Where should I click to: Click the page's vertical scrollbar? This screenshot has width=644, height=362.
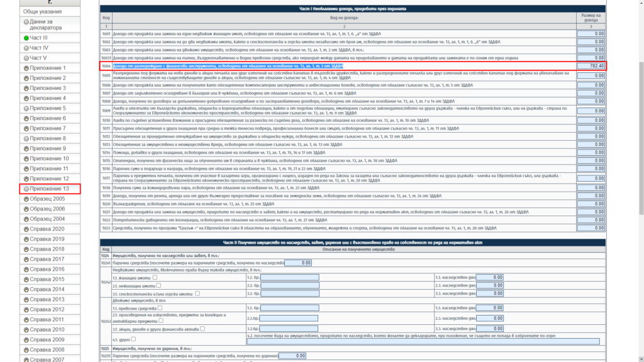click(x=641, y=138)
